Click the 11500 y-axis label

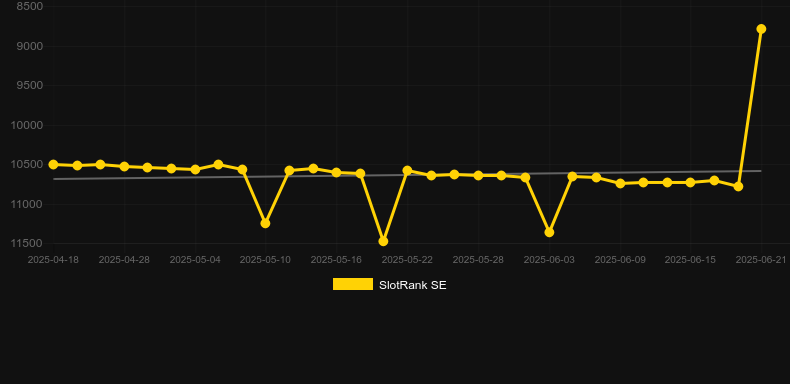point(27,243)
